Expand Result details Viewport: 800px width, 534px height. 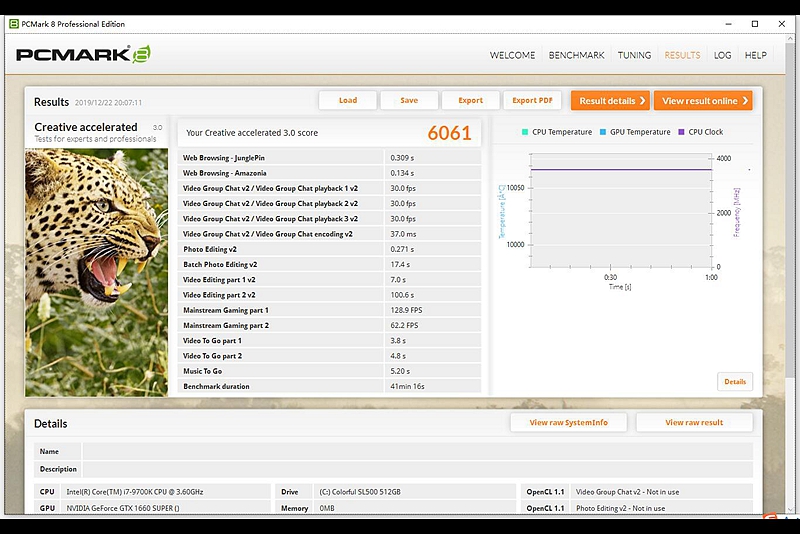tap(610, 101)
